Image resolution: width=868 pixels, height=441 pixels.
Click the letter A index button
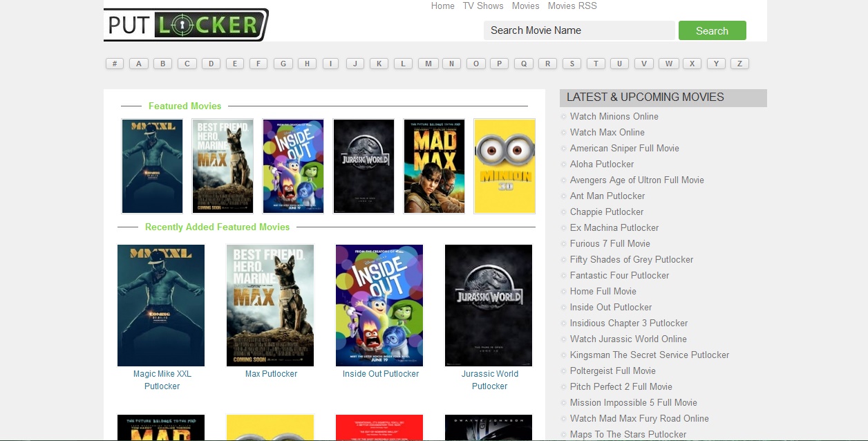click(139, 64)
